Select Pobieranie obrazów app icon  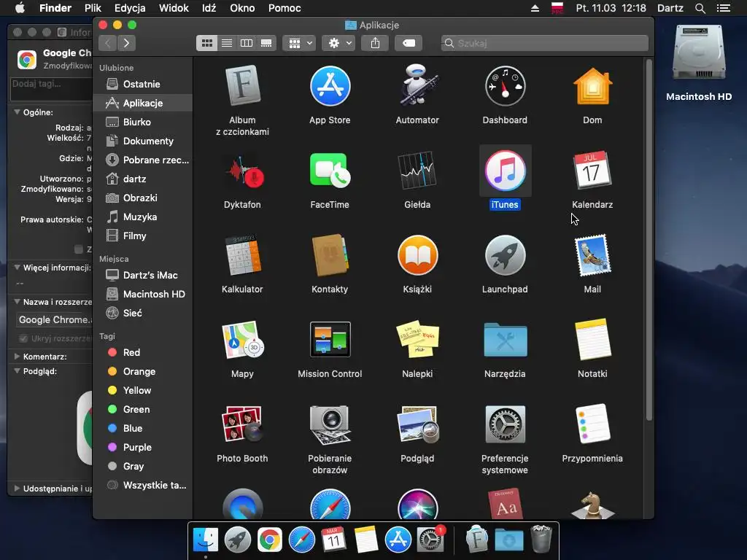pos(330,424)
